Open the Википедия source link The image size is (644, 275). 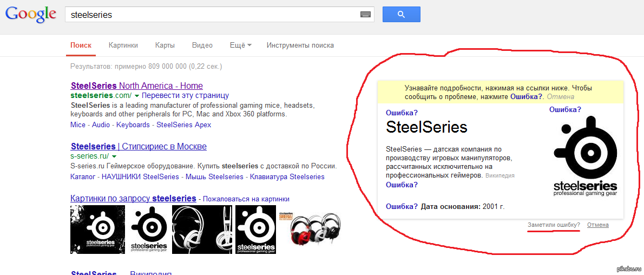[500, 175]
